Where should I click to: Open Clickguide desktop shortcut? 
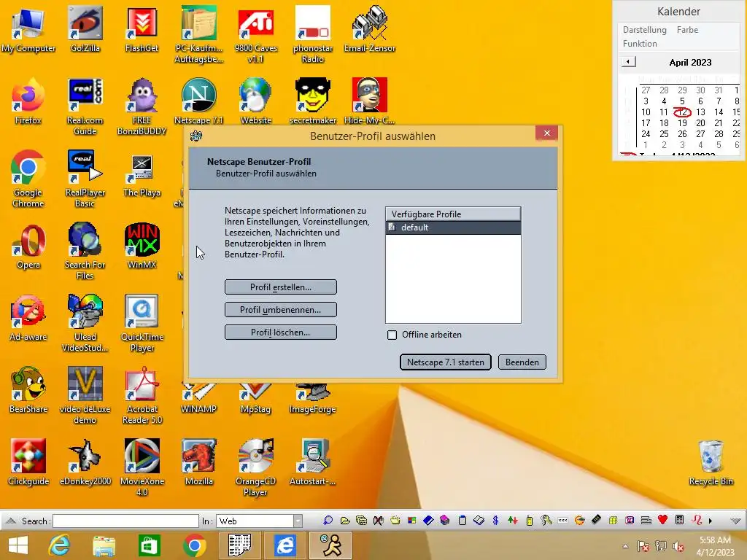(28, 462)
